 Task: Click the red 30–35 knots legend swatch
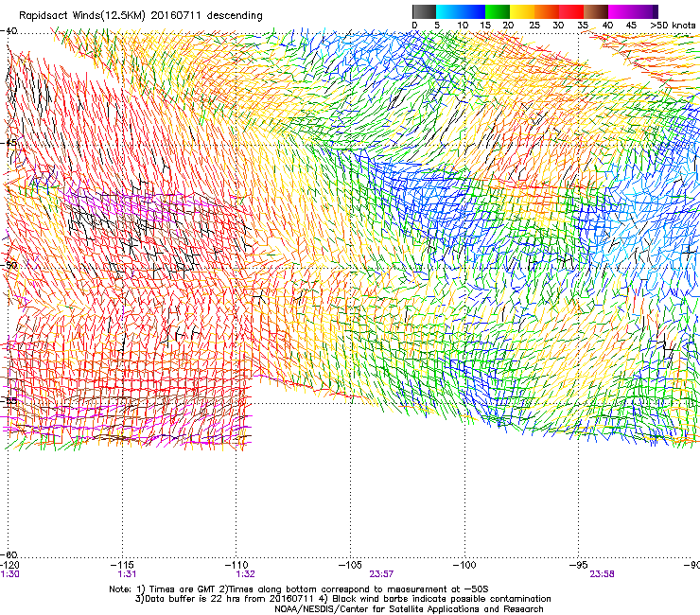tap(571, 11)
